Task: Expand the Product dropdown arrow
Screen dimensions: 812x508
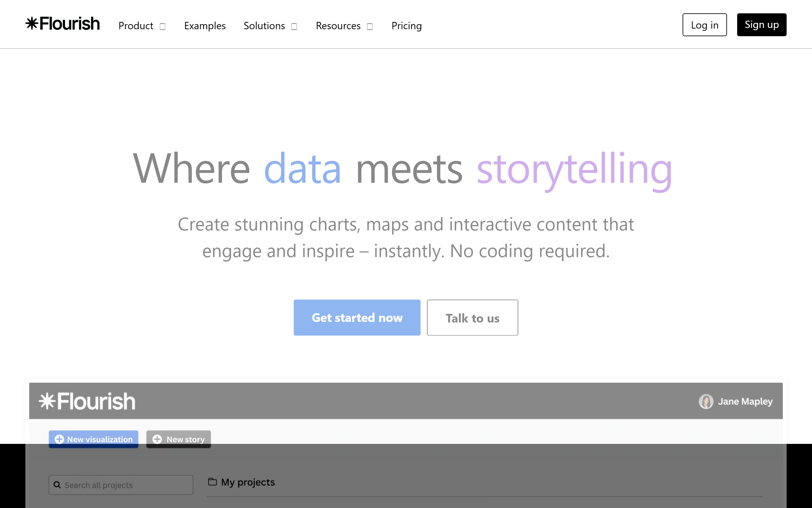Action: click(x=162, y=27)
